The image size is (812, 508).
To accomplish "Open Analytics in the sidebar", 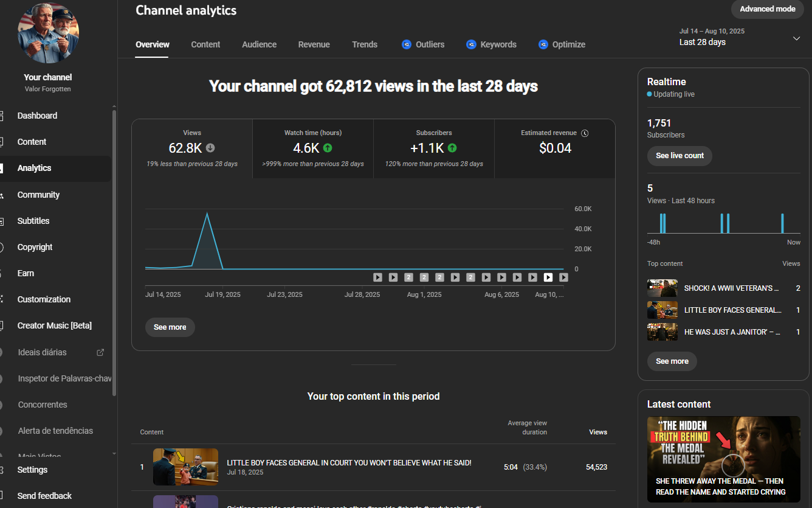I will pyautogui.click(x=55, y=168).
